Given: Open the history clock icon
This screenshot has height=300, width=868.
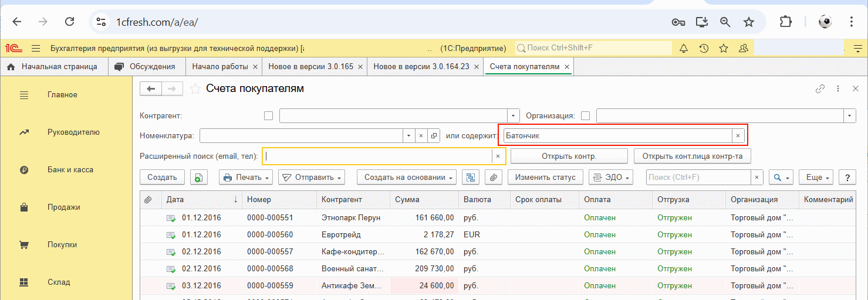Looking at the screenshot, I should pos(704,48).
